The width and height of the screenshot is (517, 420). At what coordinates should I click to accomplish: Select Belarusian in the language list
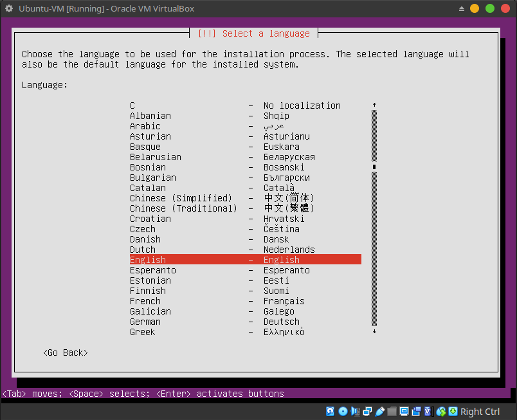[246, 157]
